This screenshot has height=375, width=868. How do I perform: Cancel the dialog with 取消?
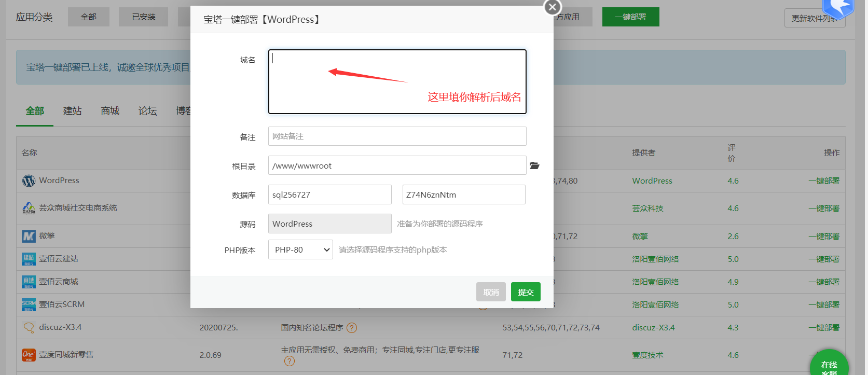491,292
